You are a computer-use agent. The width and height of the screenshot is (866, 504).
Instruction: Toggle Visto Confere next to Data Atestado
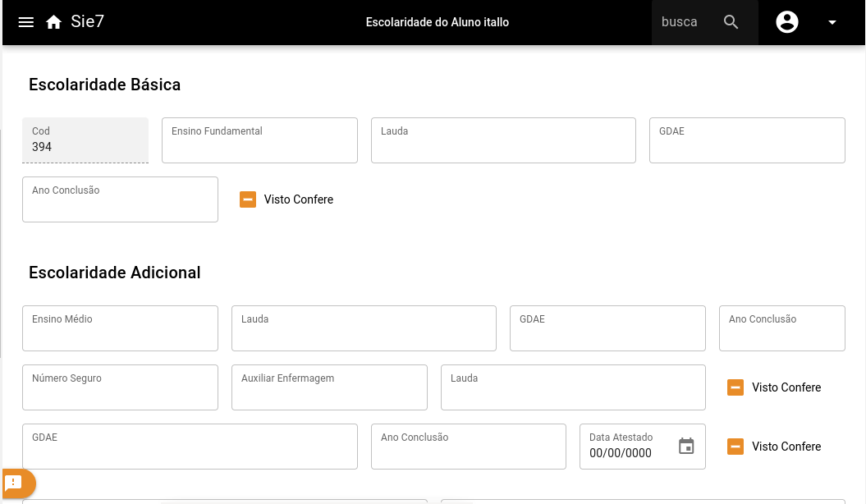(x=735, y=447)
